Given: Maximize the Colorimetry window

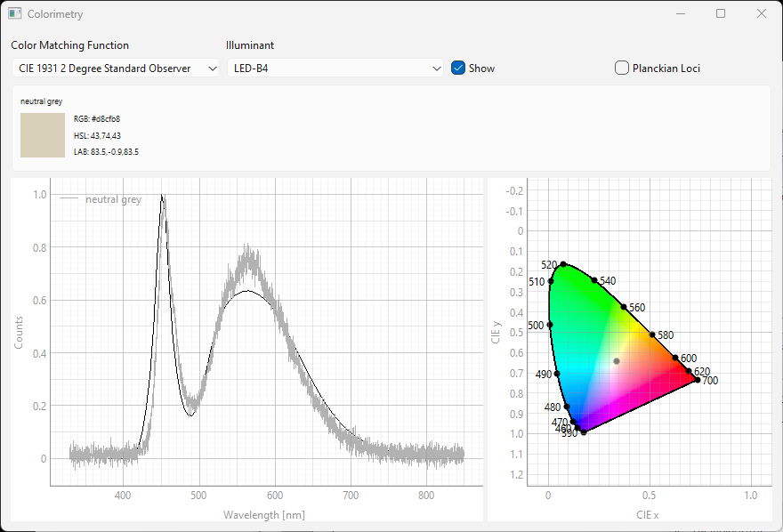Looking at the screenshot, I should 721,14.
